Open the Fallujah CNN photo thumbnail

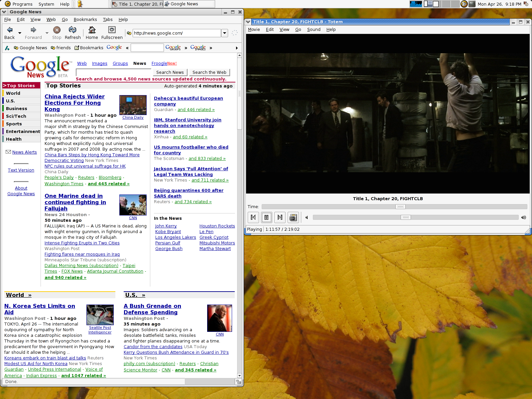coord(133,205)
